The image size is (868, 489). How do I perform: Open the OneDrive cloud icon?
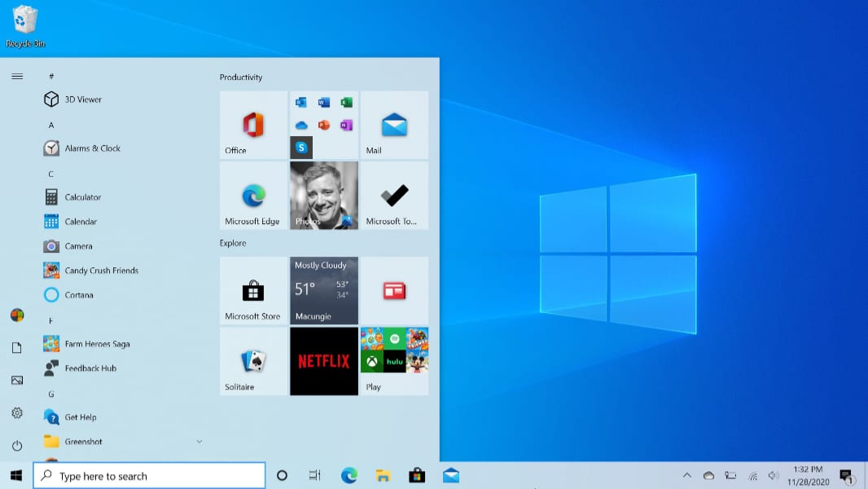pyautogui.click(x=300, y=125)
